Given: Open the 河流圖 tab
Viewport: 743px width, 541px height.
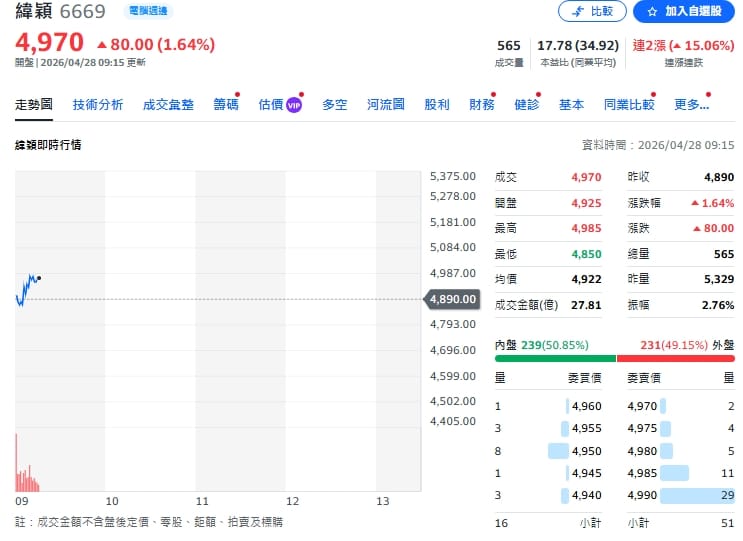Looking at the screenshot, I should (x=385, y=104).
